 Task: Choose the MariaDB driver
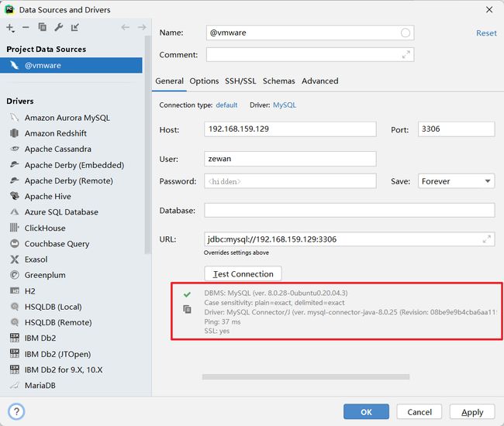40,385
